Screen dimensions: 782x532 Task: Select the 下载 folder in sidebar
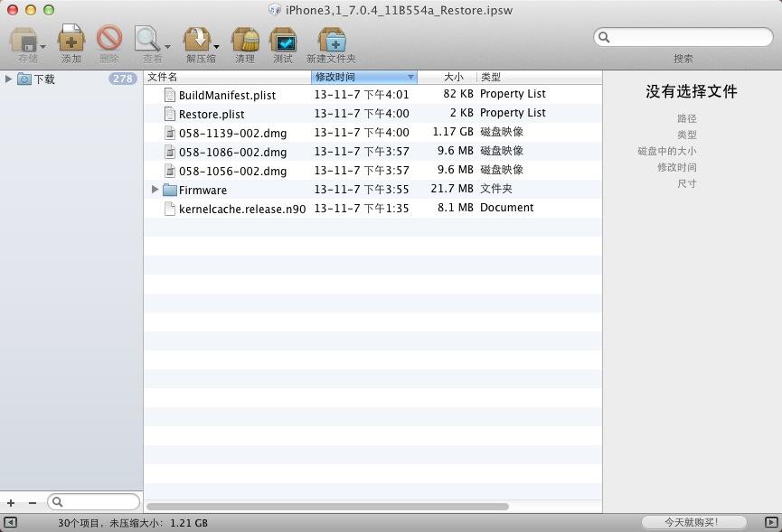click(44, 79)
